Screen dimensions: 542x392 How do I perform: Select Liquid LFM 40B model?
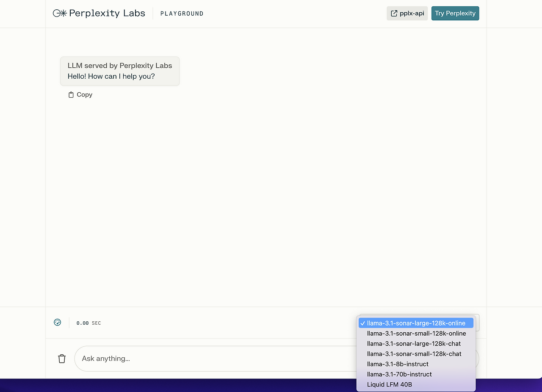tap(416, 384)
